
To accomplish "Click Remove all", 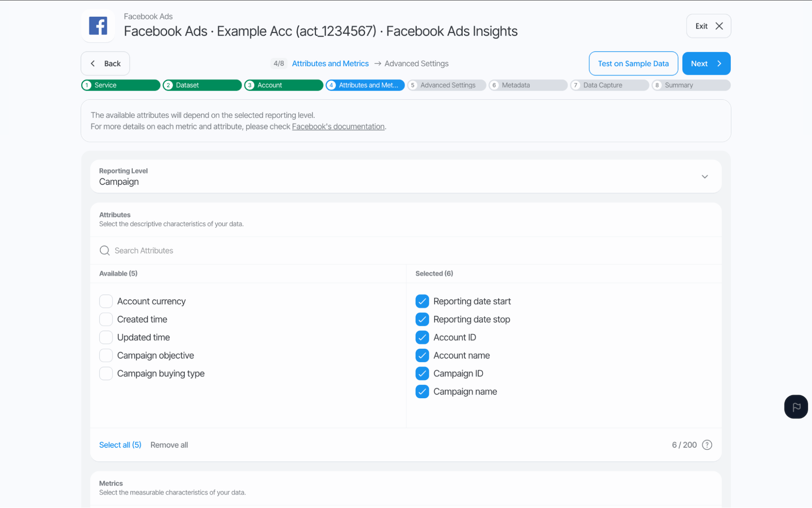I will click(169, 445).
